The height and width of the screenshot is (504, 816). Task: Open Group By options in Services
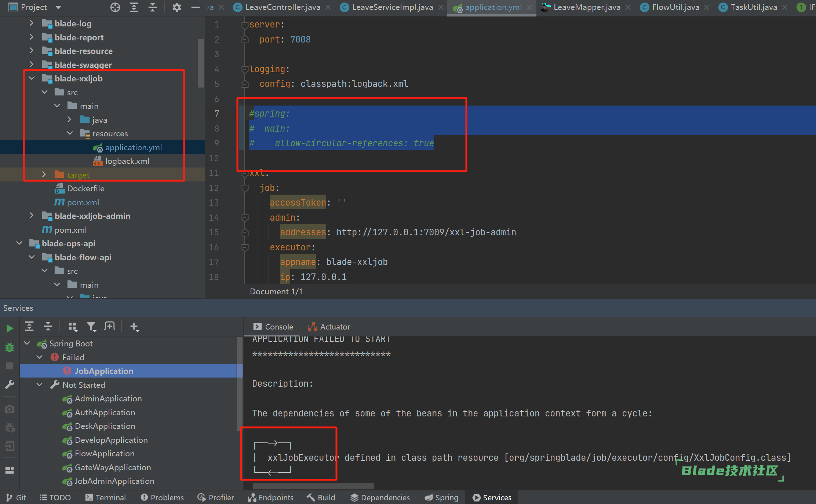(73, 326)
